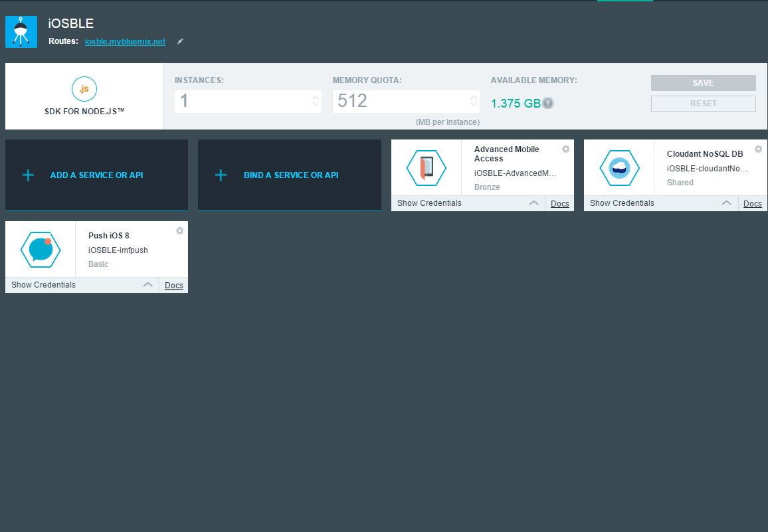Click the RESET button
Viewport: 768px width, 532px height.
point(704,104)
